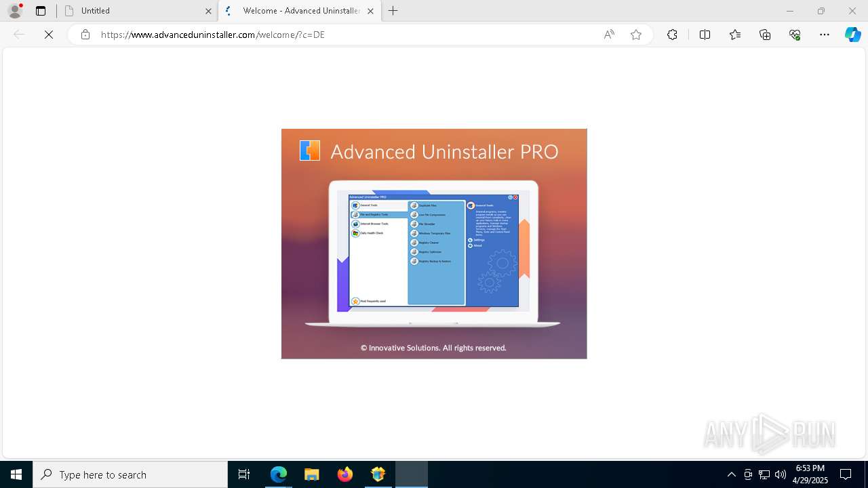
Task: Open the installer box app on taskbar
Action: click(x=378, y=474)
